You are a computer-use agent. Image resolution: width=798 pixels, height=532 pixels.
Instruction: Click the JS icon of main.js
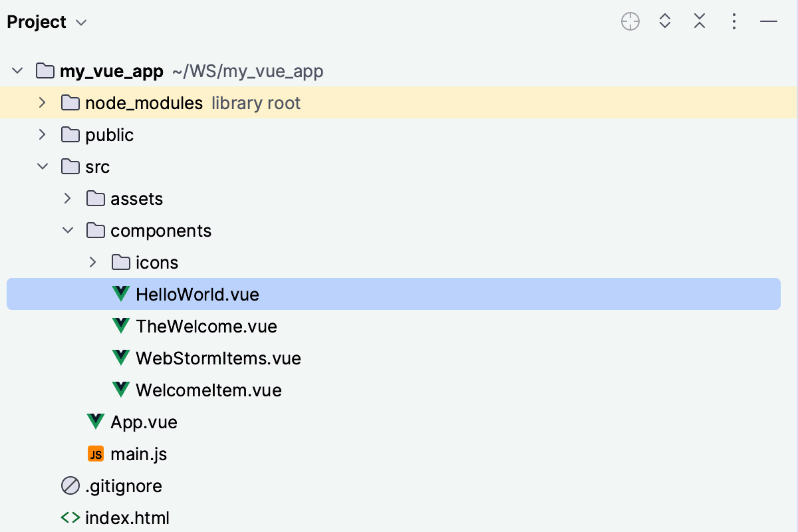(x=95, y=454)
